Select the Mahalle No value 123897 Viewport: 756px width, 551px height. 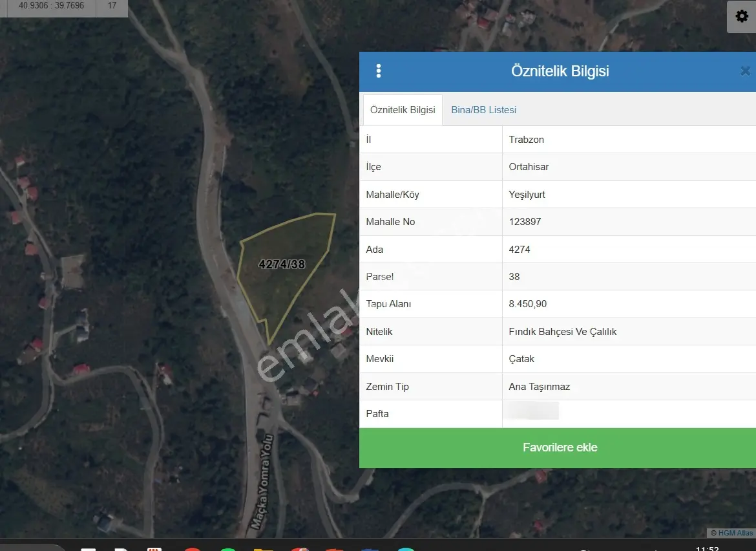[x=525, y=221]
